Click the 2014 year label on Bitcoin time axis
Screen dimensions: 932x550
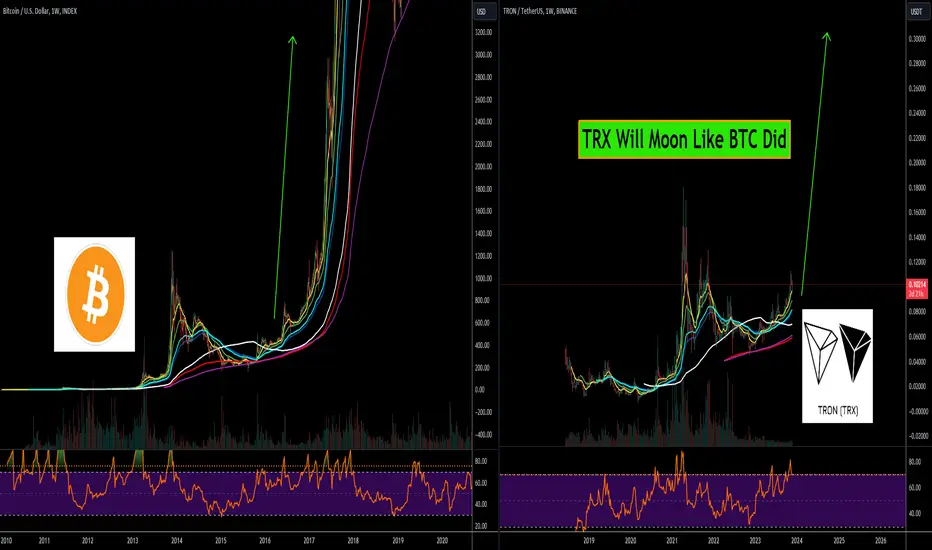(177, 540)
